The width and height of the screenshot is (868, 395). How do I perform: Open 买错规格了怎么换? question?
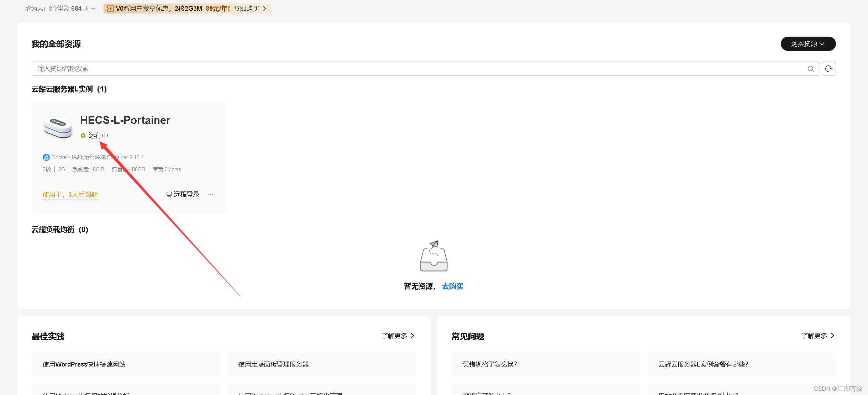point(546,364)
